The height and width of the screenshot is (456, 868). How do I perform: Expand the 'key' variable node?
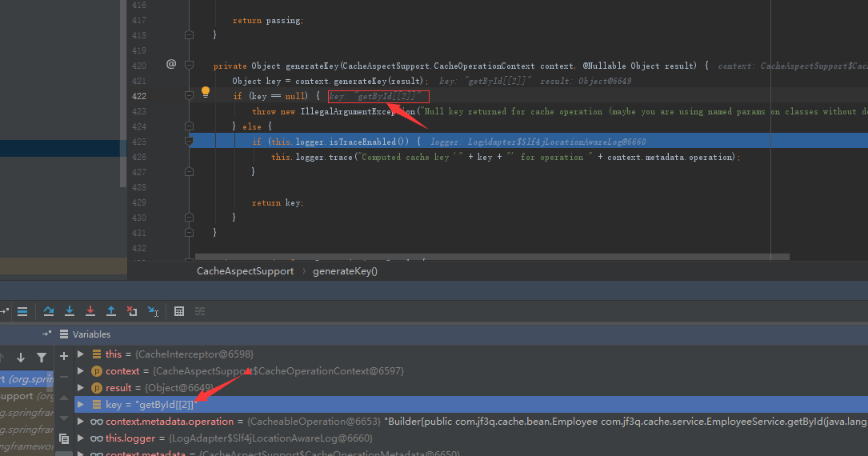point(81,405)
